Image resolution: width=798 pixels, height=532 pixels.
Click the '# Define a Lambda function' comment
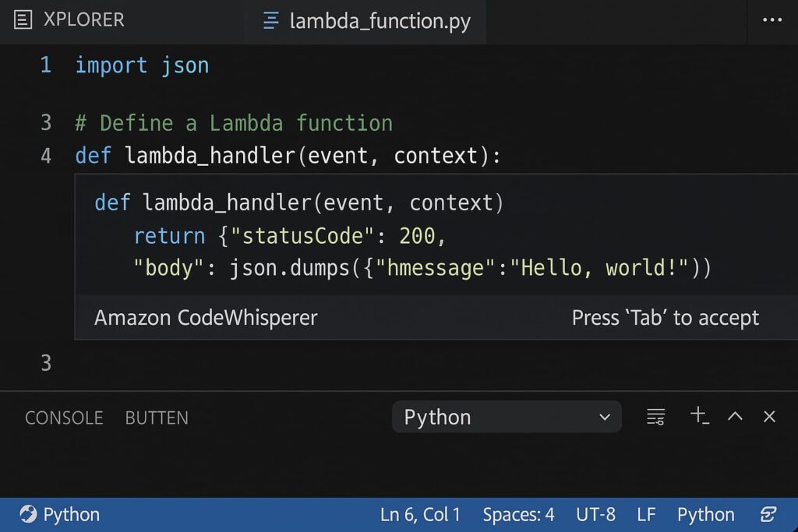234,124
